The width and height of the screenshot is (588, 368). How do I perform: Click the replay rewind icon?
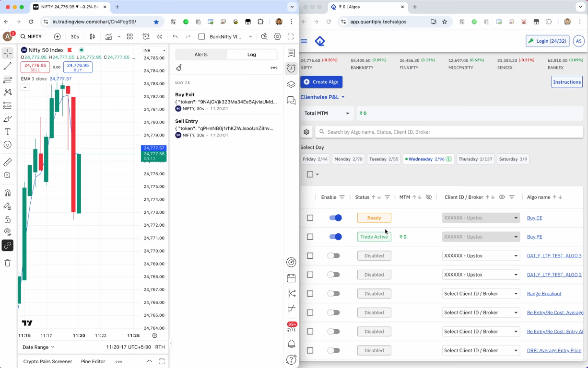159,36
